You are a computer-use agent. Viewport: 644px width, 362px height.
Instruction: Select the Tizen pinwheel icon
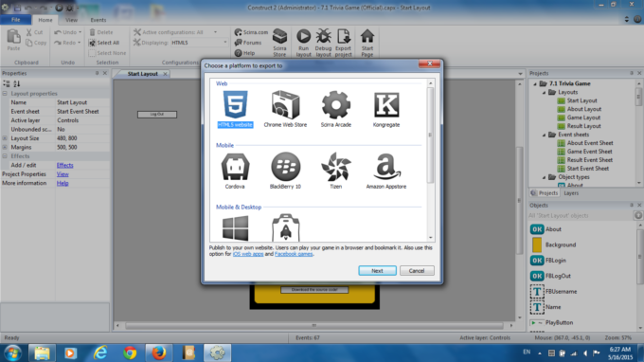pyautogui.click(x=336, y=167)
